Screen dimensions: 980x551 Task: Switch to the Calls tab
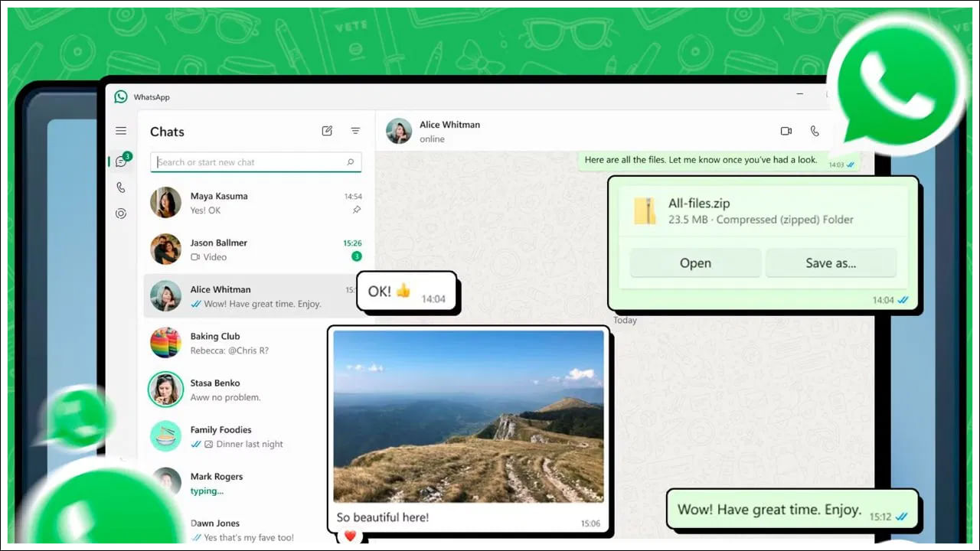(120, 187)
